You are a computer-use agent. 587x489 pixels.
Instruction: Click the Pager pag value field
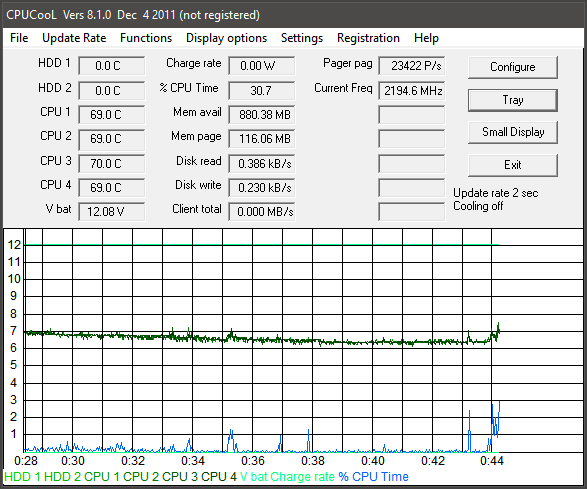[412, 66]
